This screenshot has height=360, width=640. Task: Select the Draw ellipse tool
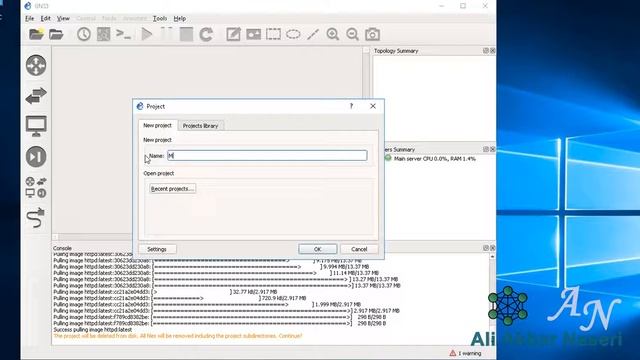(x=293, y=34)
